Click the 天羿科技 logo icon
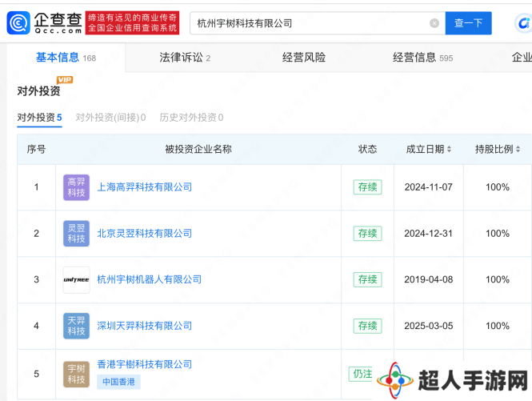 tap(76, 326)
